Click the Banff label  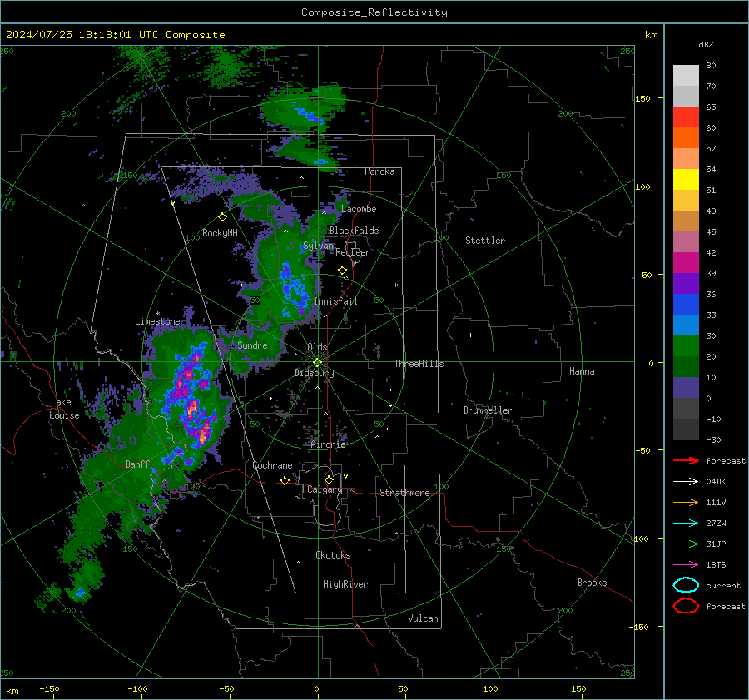click(x=137, y=464)
